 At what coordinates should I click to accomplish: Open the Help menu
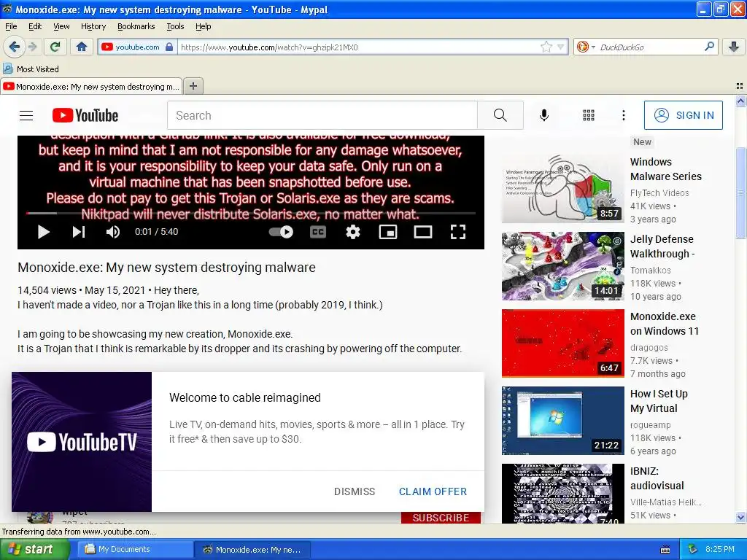pos(203,27)
